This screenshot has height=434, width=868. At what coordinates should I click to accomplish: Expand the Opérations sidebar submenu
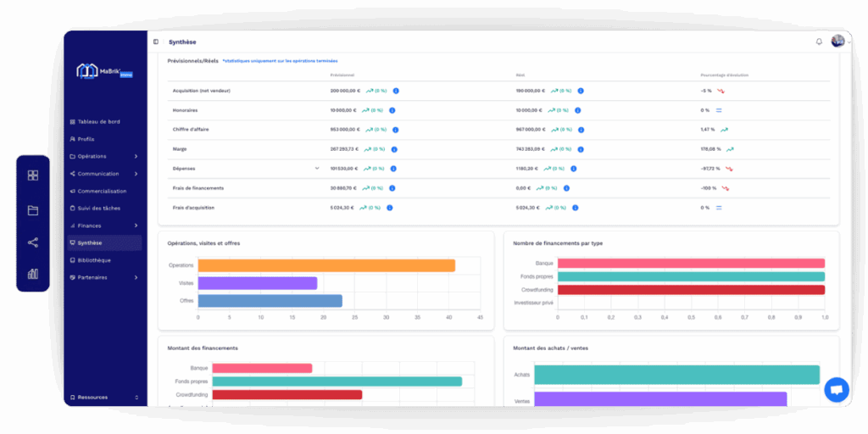(136, 156)
